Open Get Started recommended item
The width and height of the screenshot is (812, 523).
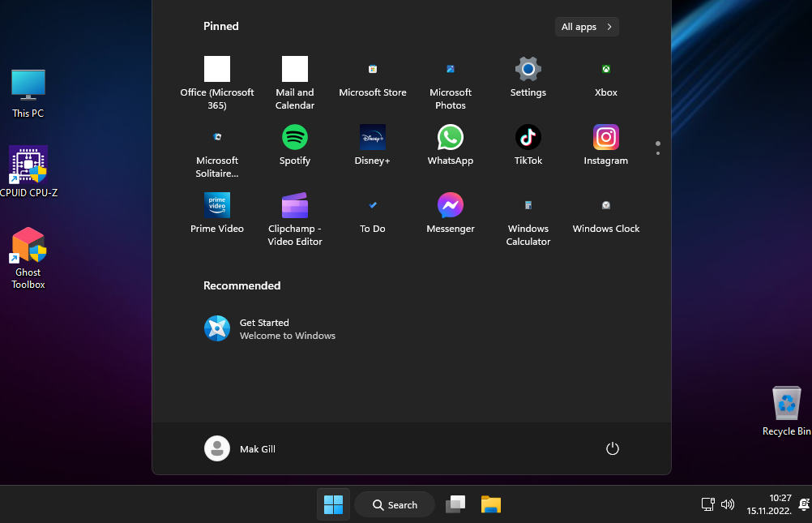(x=269, y=328)
